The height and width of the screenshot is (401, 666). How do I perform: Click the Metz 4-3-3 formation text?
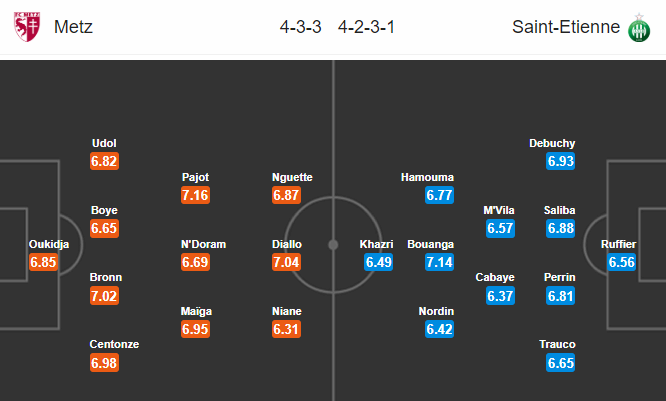click(300, 27)
